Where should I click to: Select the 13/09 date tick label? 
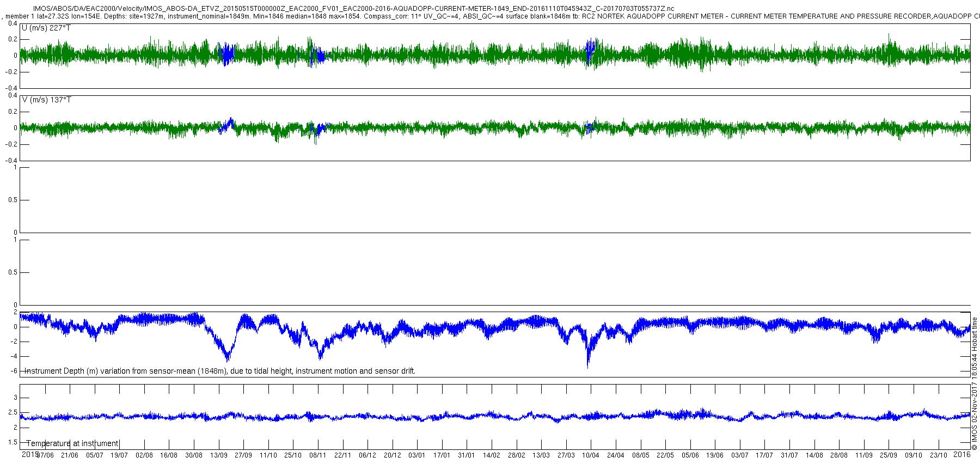(x=219, y=455)
